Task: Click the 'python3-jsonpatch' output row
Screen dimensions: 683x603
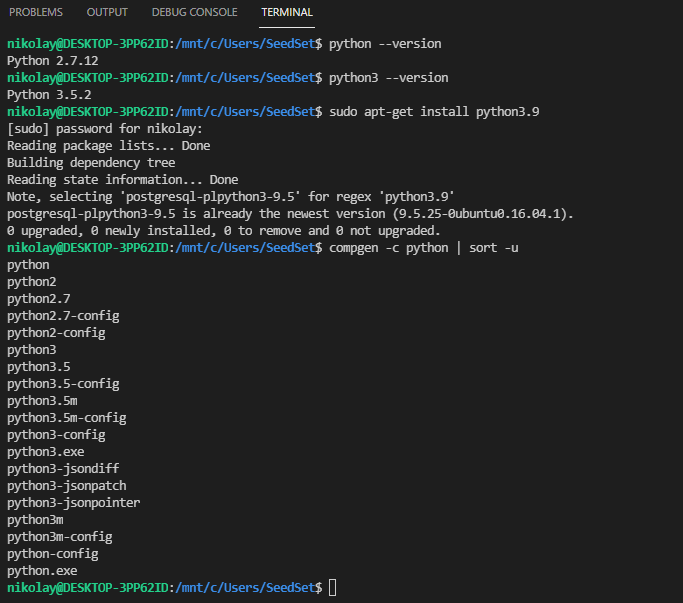Action: (x=67, y=485)
